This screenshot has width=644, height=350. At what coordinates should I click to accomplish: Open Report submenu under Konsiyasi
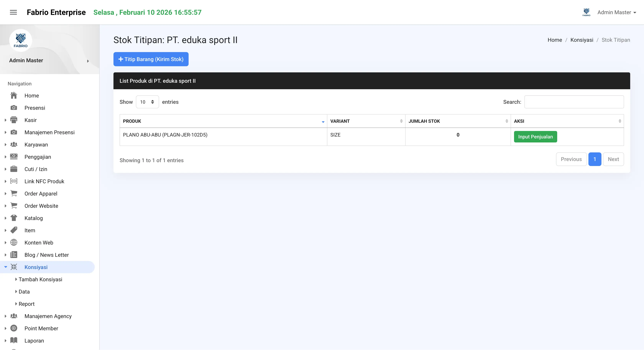click(x=26, y=304)
